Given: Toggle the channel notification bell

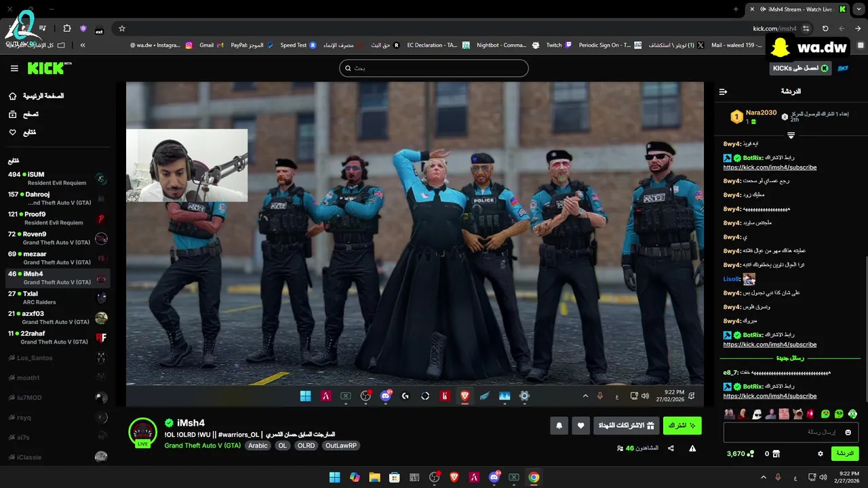Looking at the screenshot, I should 559,426.
